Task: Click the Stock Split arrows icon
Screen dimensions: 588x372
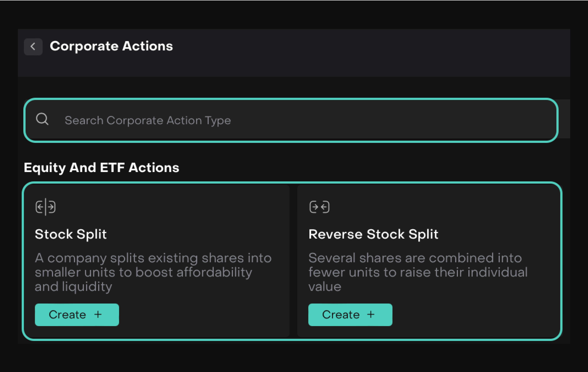Action: (x=45, y=207)
